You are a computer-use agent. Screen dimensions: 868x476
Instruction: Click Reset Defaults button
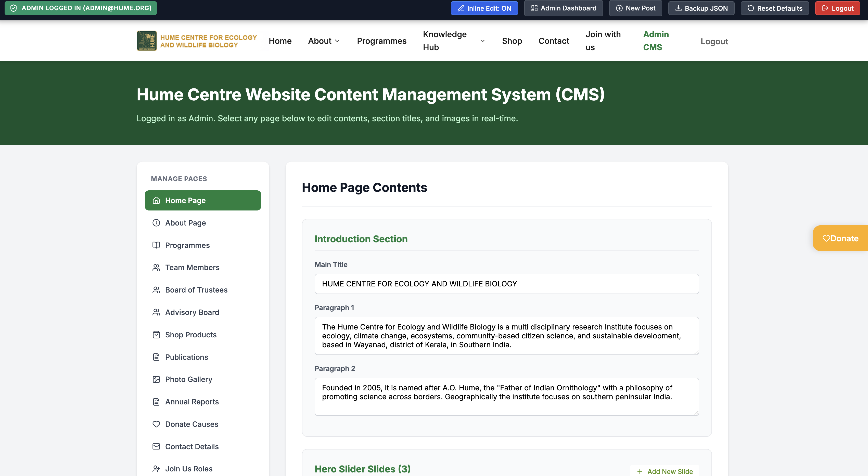(775, 8)
